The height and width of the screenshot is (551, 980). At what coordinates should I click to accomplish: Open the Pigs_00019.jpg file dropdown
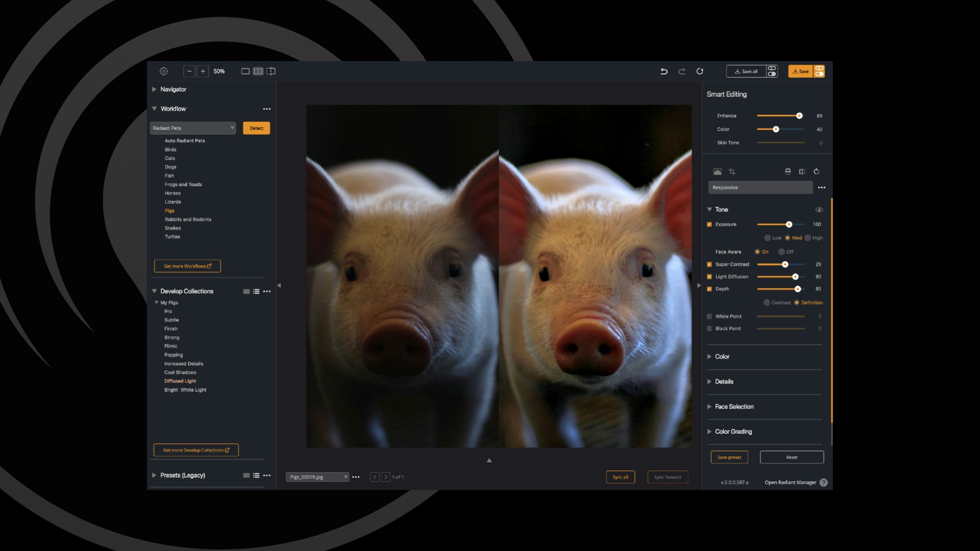click(317, 477)
